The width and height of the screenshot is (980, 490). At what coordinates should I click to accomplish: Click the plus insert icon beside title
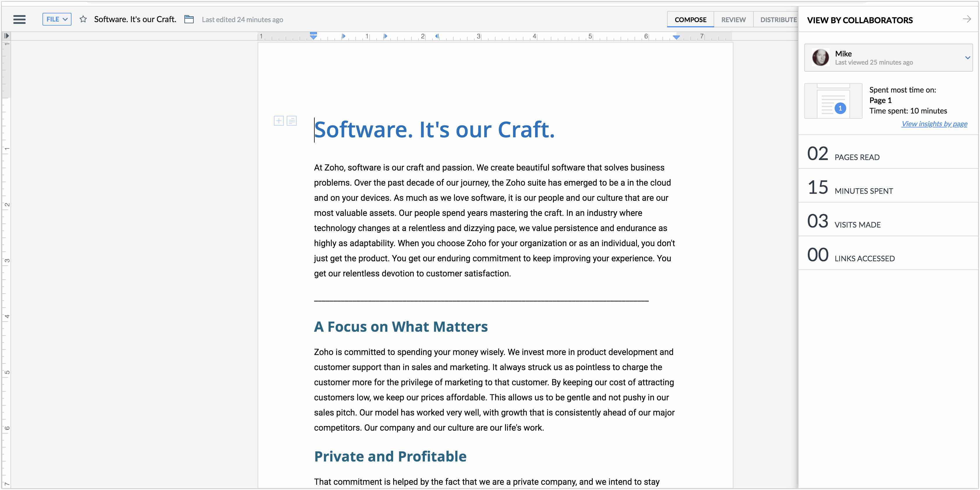pos(279,121)
